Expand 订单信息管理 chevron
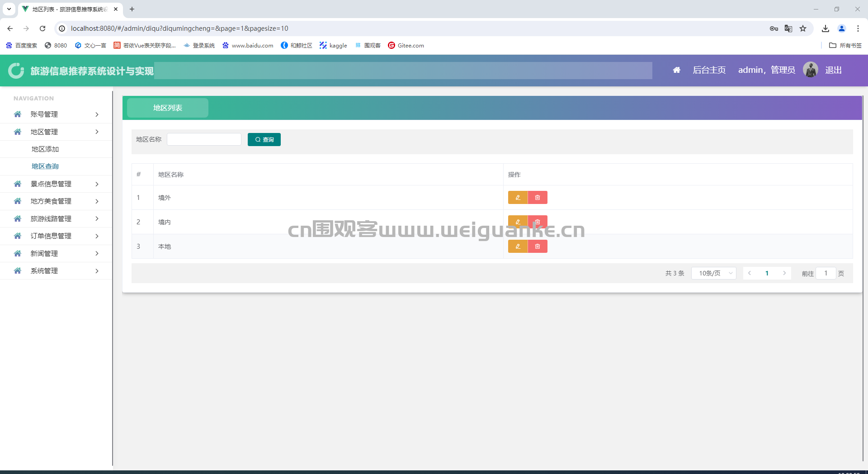This screenshot has height=474, width=868. 97,236
